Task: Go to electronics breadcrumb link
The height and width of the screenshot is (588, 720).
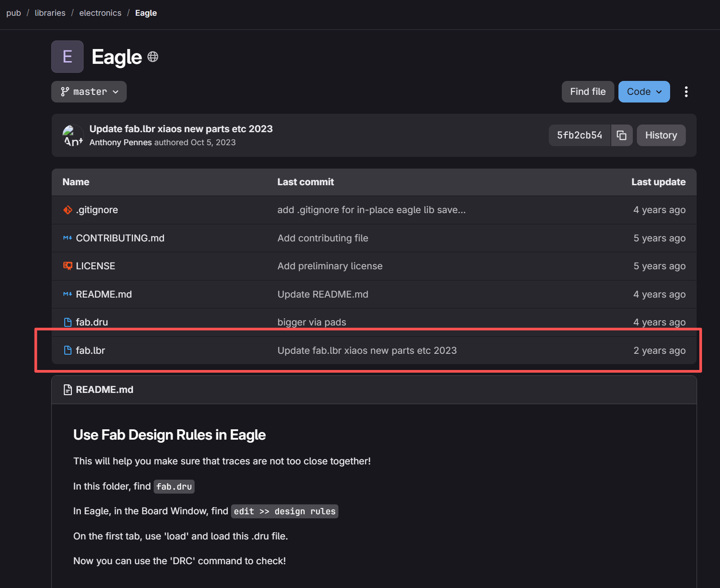Action: (100, 13)
